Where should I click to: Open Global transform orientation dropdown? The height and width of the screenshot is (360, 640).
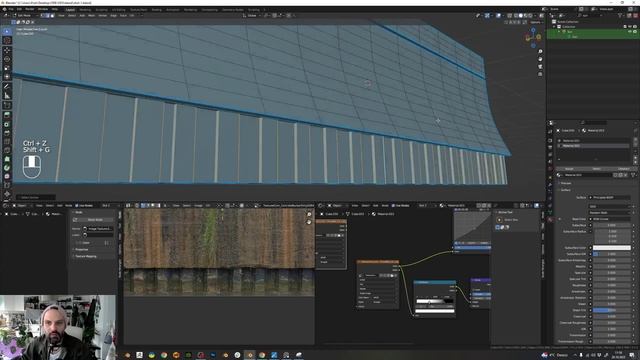tap(252, 16)
